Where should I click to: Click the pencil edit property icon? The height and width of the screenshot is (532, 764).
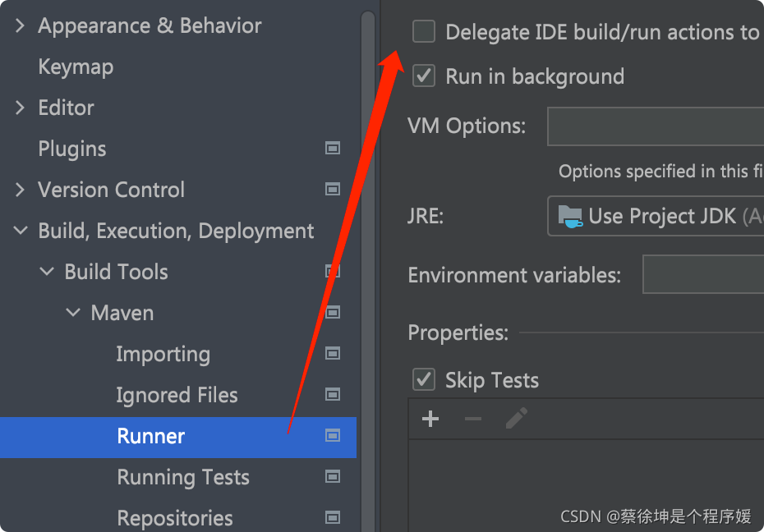(x=517, y=418)
